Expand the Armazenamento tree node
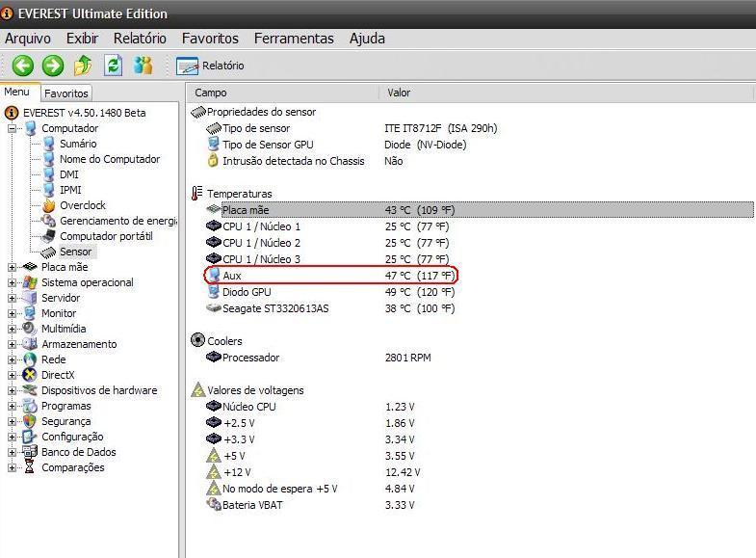Image resolution: width=756 pixels, height=558 pixels. (x=13, y=344)
